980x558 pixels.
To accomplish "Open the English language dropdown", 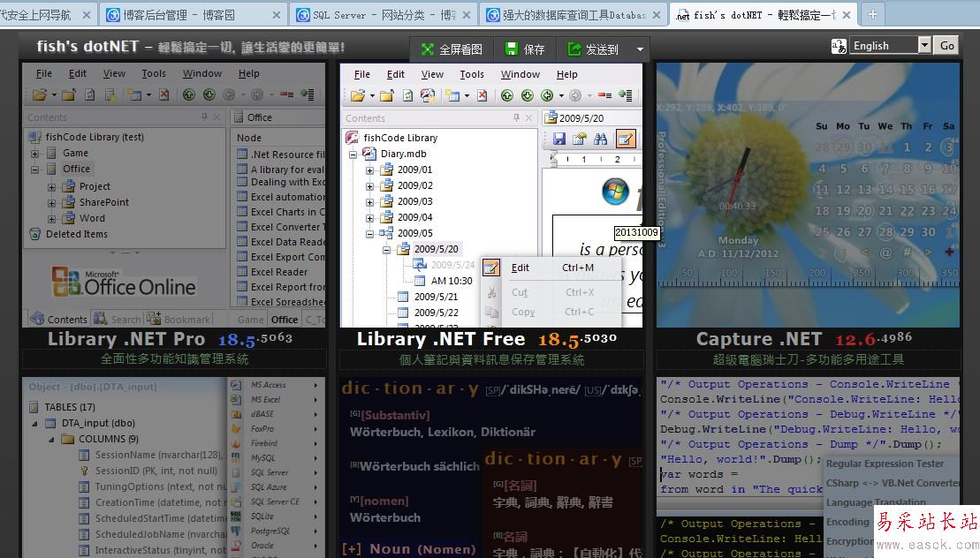I will pyautogui.click(x=924, y=45).
